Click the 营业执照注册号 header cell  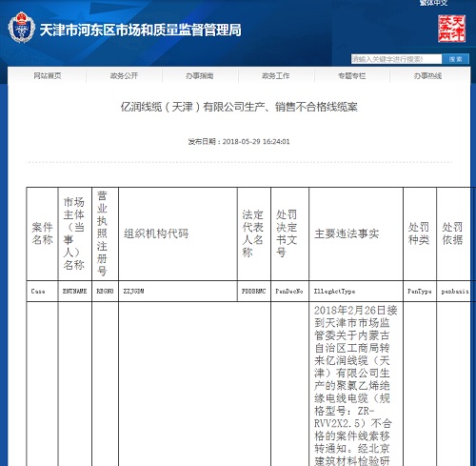coord(105,233)
